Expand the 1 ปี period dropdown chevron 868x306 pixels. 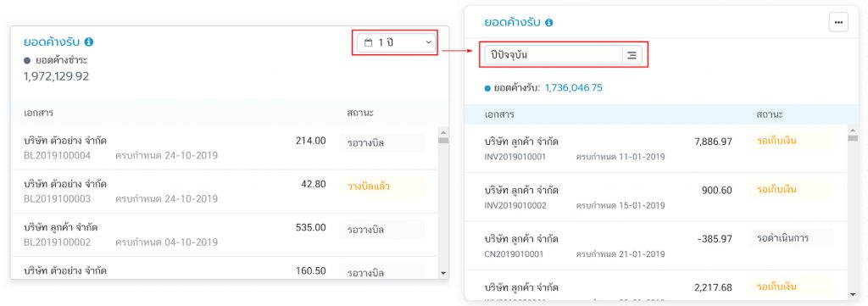click(428, 42)
